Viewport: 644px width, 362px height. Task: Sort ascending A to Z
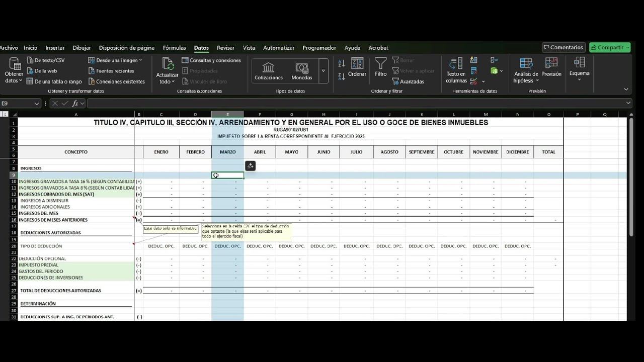click(x=342, y=63)
